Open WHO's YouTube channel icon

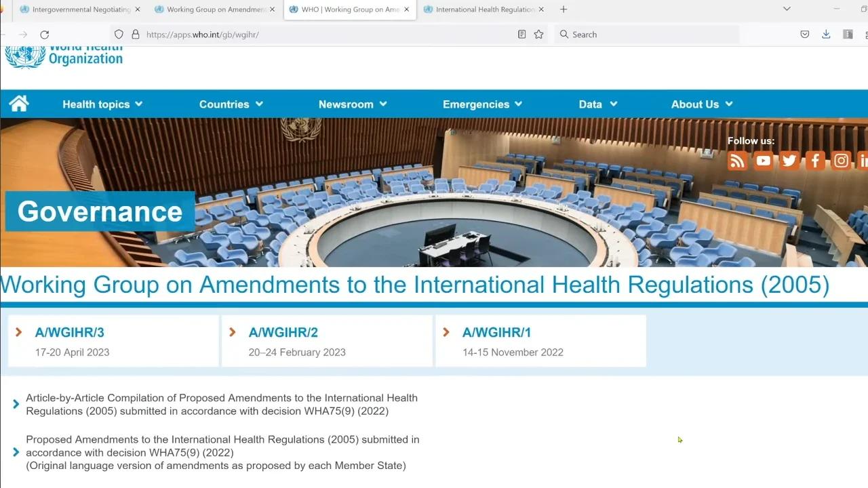763,161
